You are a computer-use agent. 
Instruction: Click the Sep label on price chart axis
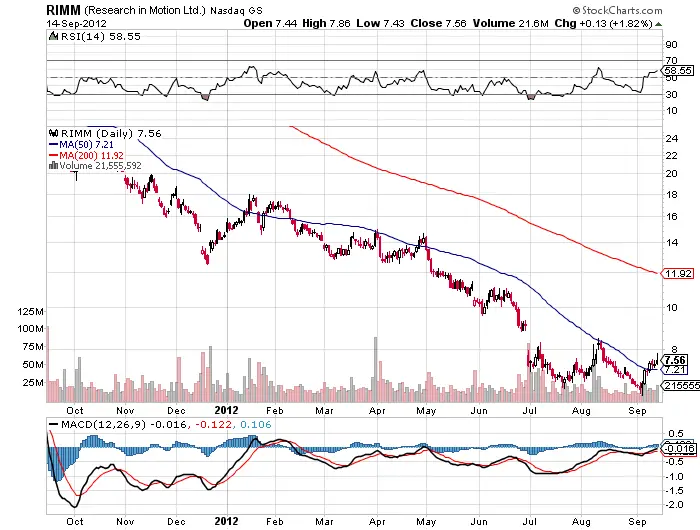(637, 410)
